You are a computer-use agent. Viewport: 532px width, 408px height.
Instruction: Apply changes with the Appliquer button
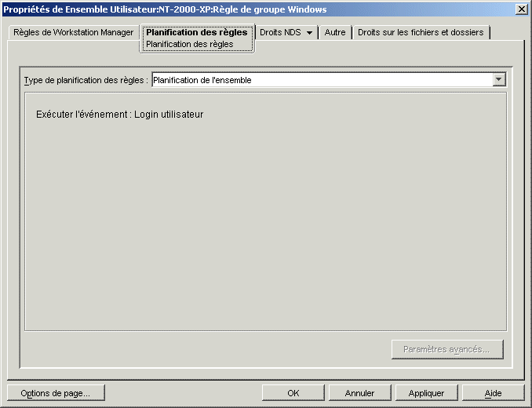coord(427,393)
